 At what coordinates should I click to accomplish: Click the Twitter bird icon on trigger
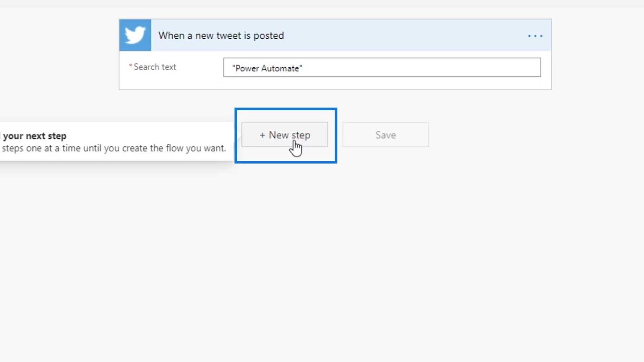(135, 35)
